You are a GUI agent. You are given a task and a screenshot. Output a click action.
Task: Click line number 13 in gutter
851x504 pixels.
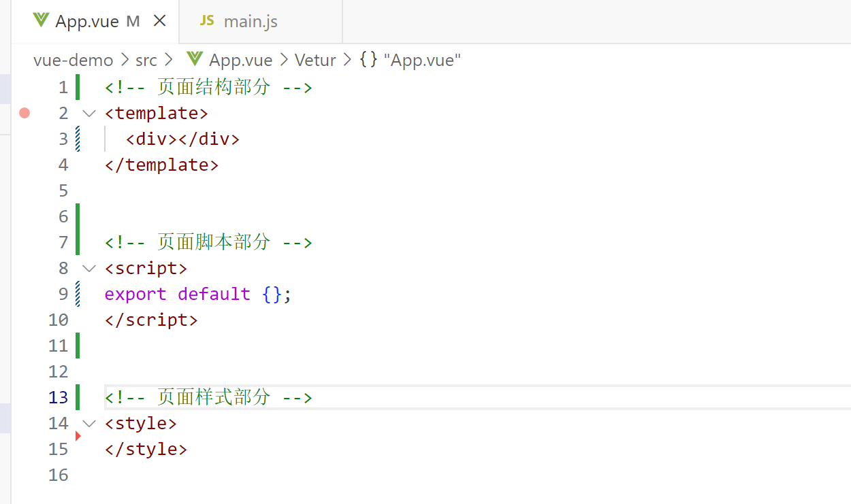click(x=59, y=397)
